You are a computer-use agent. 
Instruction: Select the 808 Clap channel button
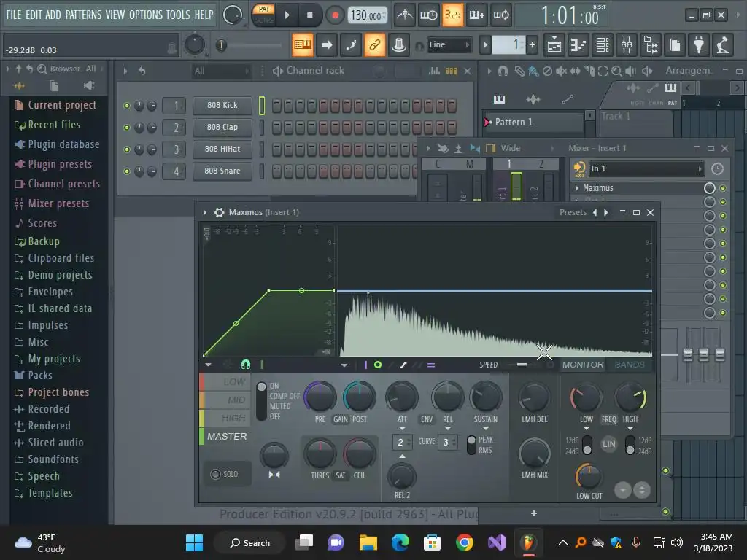tap(222, 127)
